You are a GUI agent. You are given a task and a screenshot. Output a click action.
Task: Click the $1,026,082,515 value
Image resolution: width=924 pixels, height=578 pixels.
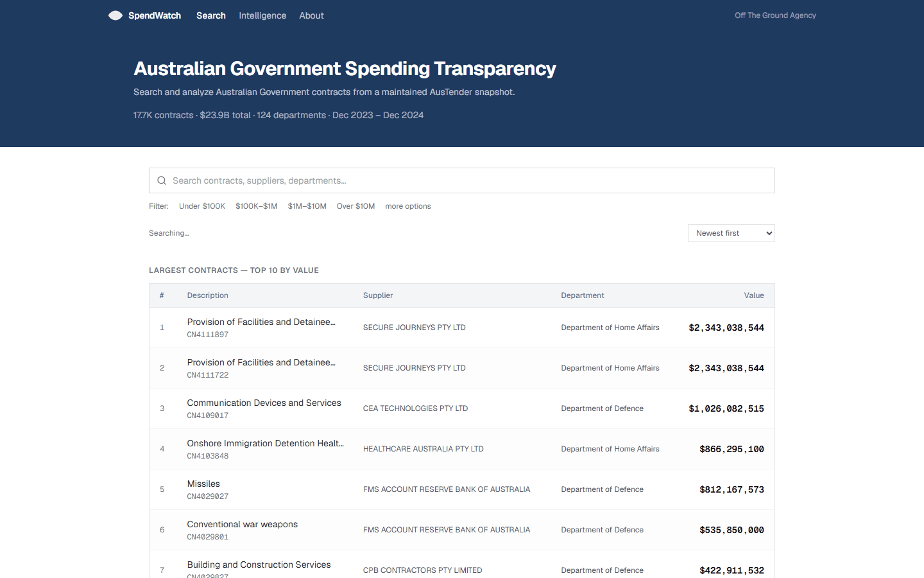click(726, 408)
